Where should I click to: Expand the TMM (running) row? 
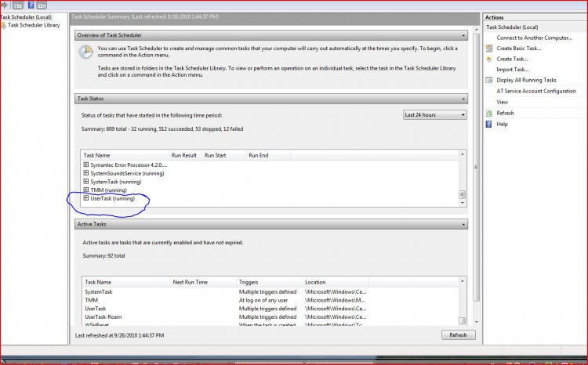(x=86, y=190)
